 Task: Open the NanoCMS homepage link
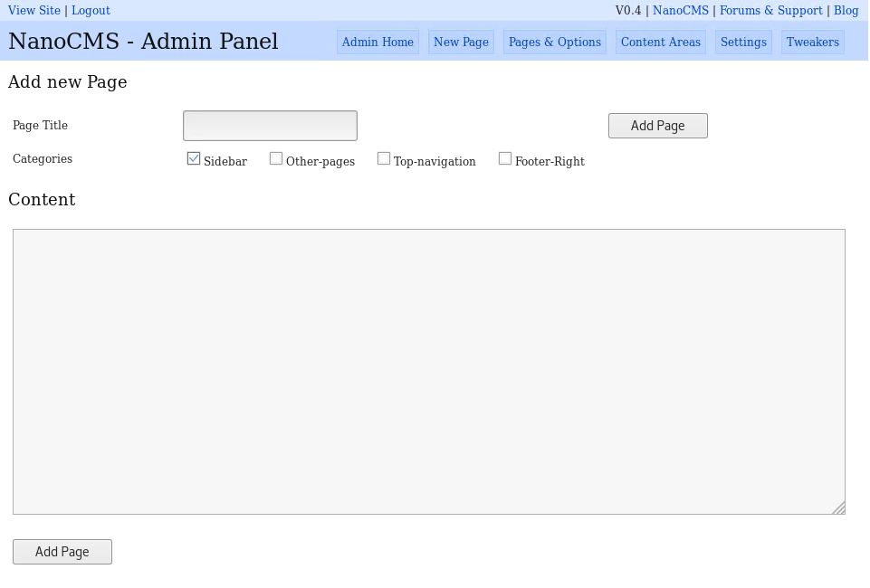(x=680, y=11)
